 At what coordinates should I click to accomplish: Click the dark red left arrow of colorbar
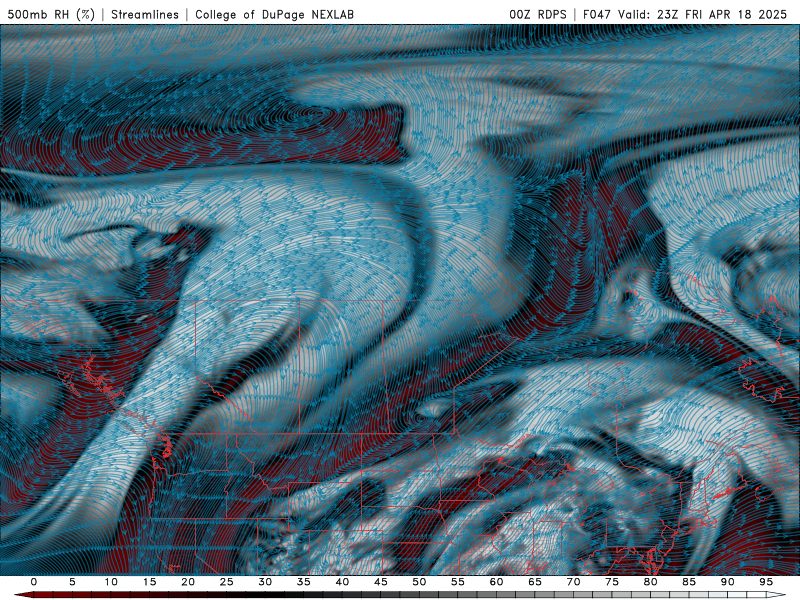[x=23, y=595]
